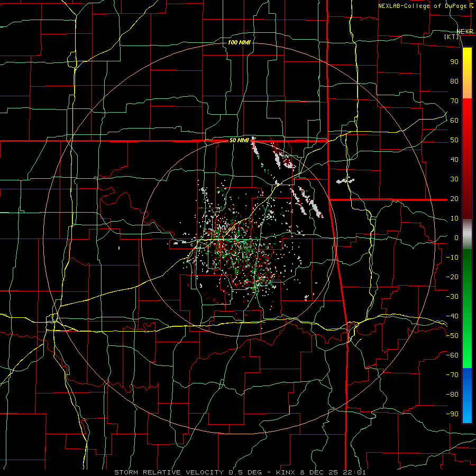Screen dimensions: 476x476
Task: Click the 70 value on velocity scale
Action: [x=454, y=101]
